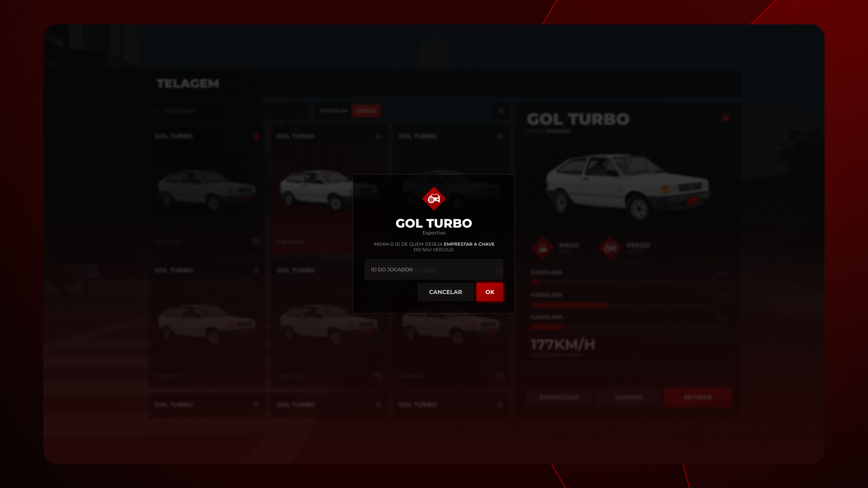This screenshot has width=868, height=488.
Task: Click the TELAGEM garage title
Action: [x=188, y=84]
